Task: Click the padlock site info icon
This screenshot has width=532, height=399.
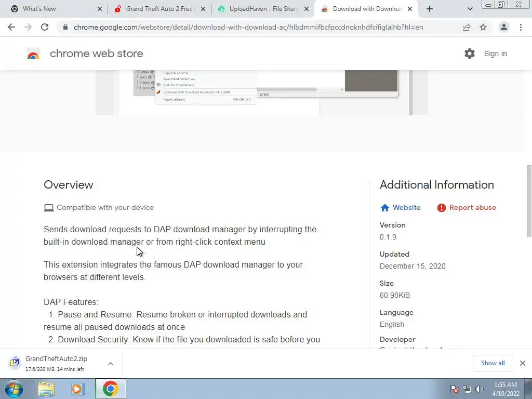Action: tap(65, 27)
